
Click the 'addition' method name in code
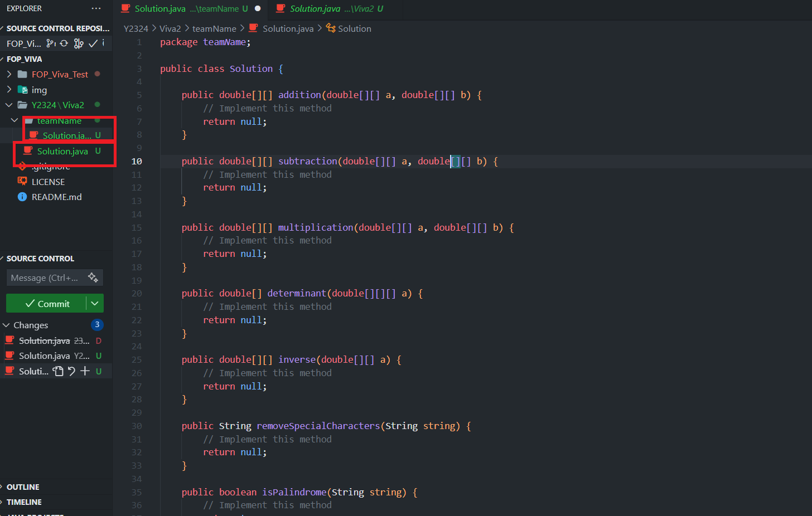pos(299,95)
